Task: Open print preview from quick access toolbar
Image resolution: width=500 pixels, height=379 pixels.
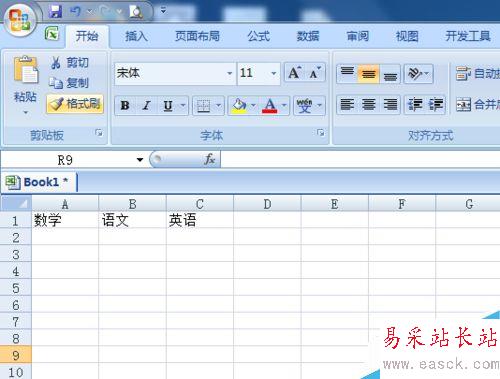Action: tap(136, 12)
